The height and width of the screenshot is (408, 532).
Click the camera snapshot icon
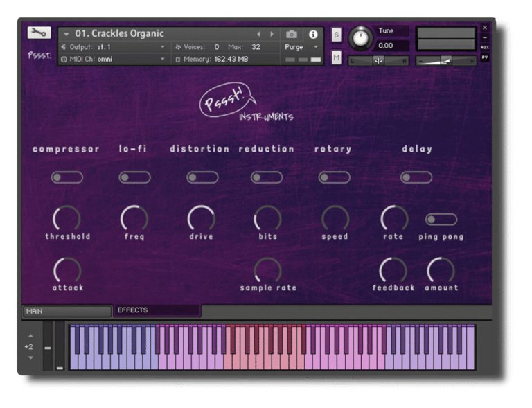(292, 34)
